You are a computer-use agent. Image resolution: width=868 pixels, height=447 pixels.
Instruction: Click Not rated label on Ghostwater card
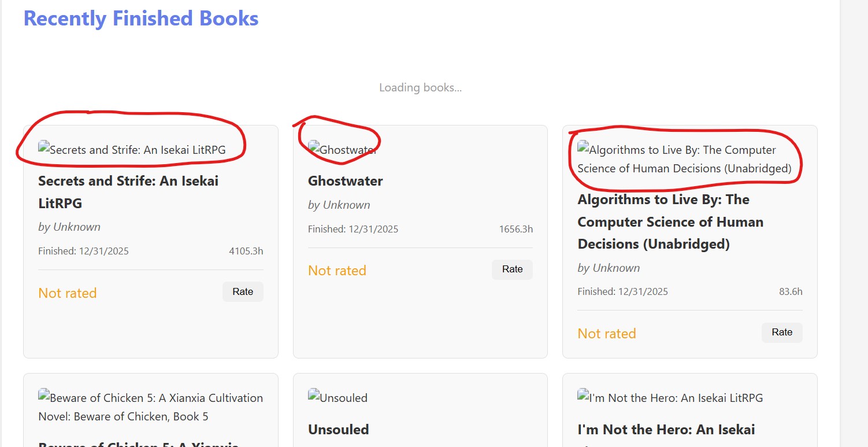click(x=337, y=271)
